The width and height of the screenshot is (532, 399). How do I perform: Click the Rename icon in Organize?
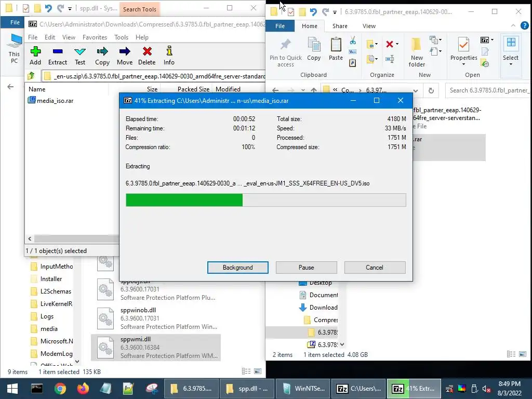tap(390, 59)
